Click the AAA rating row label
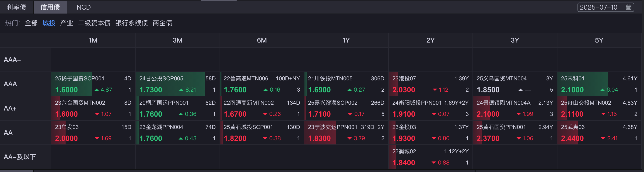 click(10, 84)
